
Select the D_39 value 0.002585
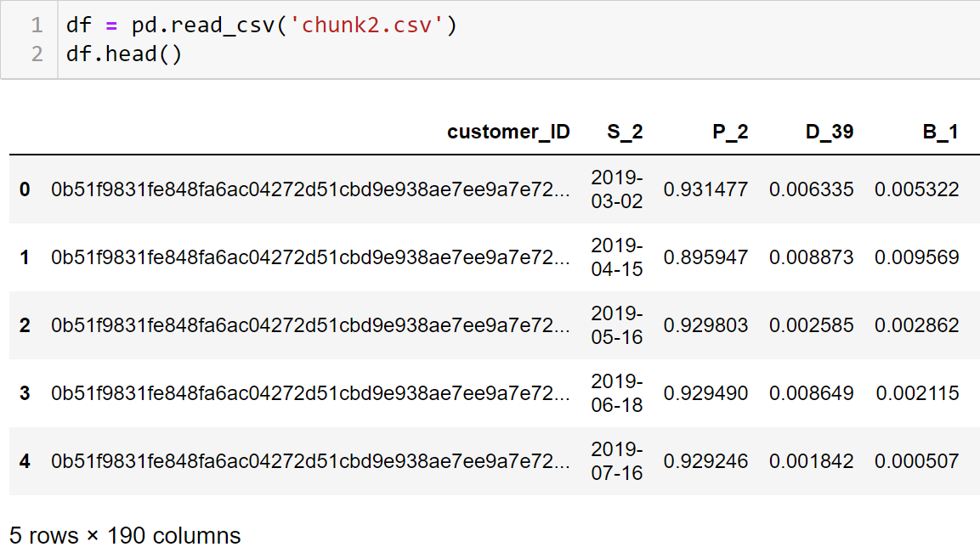pyautogui.click(x=811, y=325)
